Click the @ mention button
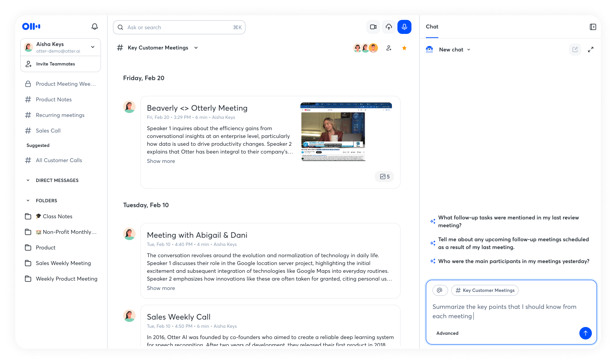This screenshot has width=616, height=364. tap(440, 290)
